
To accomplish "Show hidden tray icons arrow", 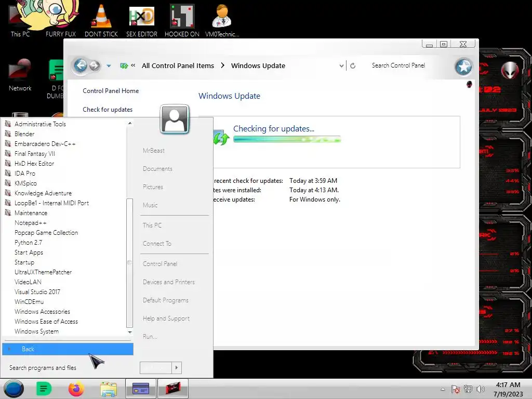I will pyautogui.click(x=443, y=389).
